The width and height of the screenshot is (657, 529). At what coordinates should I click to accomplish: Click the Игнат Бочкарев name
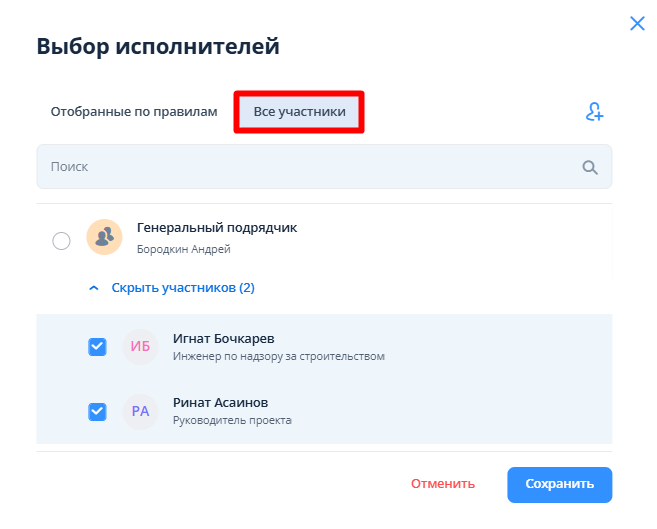tap(223, 338)
